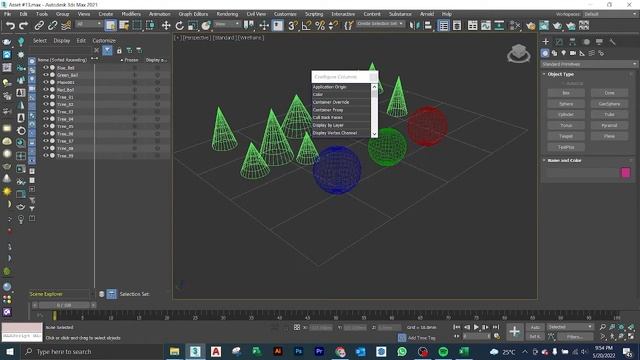The image size is (640, 360).
Task: Open the Workspaces Default dropdown
Action: (610, 14)
